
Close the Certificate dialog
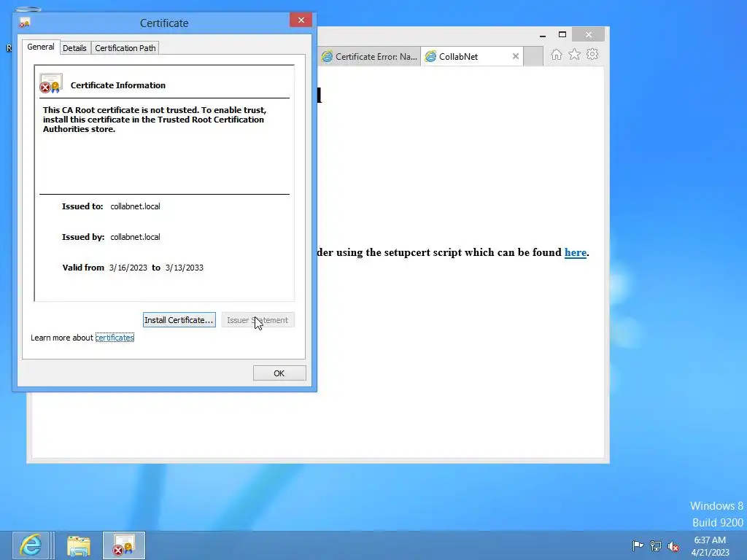coord(301,20)
